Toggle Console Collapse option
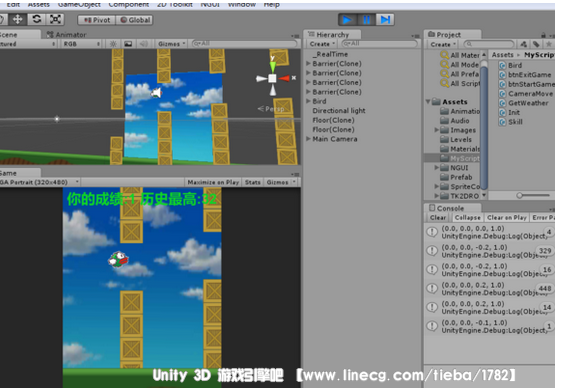The width and height of the screenshot is (562, 392). click(x=467, y=217)
